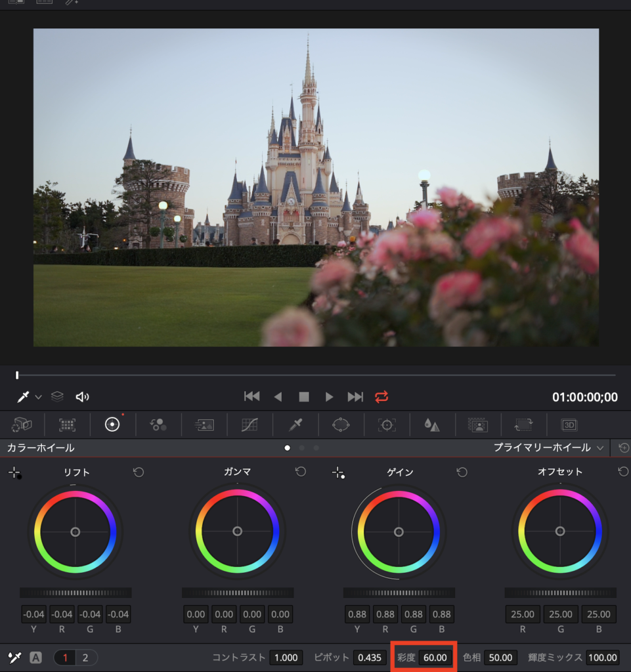Screen dimensions: 631x672
Task: Open the Curves palette
Action: coord(250,425)
